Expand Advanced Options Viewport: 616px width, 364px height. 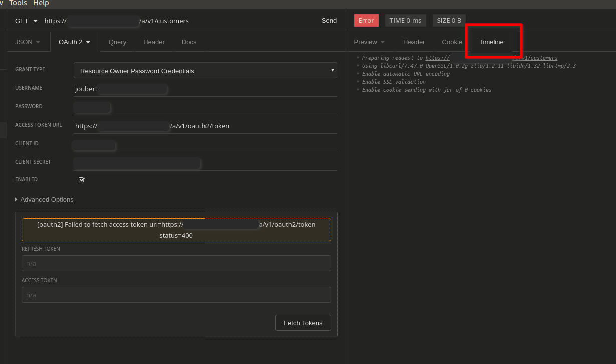coord(45,200)
